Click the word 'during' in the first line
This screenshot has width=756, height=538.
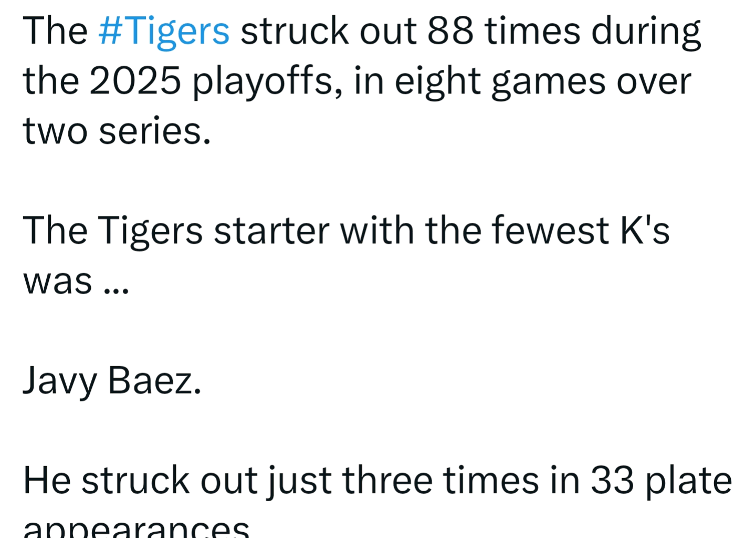pyautogui.click(x=646, y=31)
